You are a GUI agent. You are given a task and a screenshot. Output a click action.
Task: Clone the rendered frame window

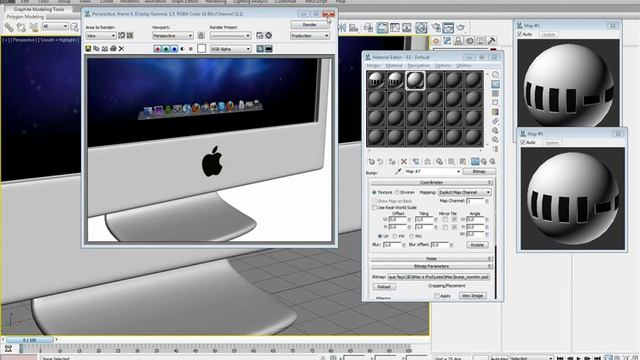(x=104, y=49)
